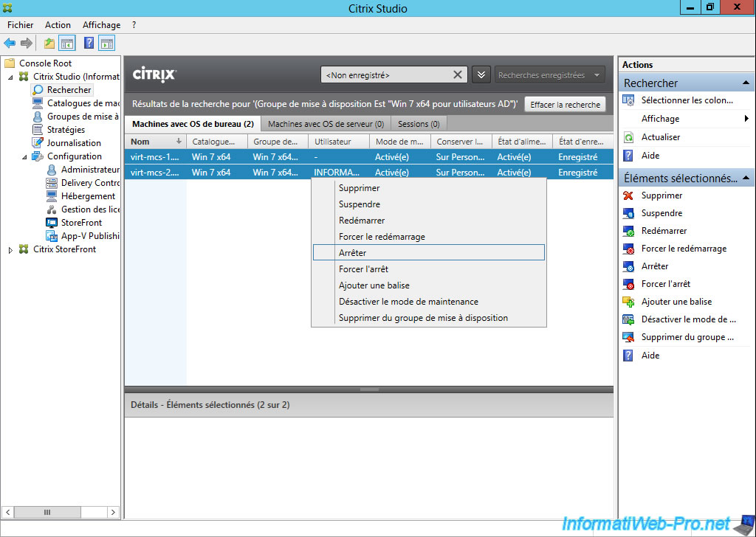This screenshot has height=537, width=756.
Task: Expand search options with double chevron button
Action: point(481,75)
